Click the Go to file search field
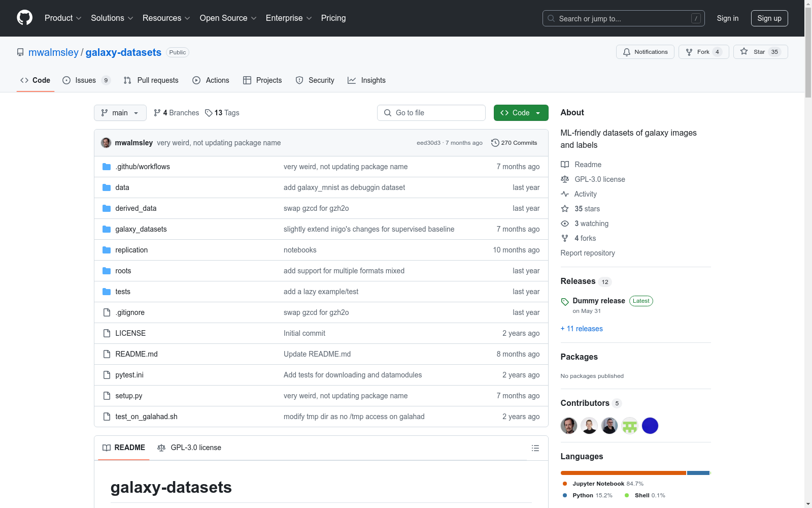This screenshot has width=812, height=508. click(x=431, y=113)
